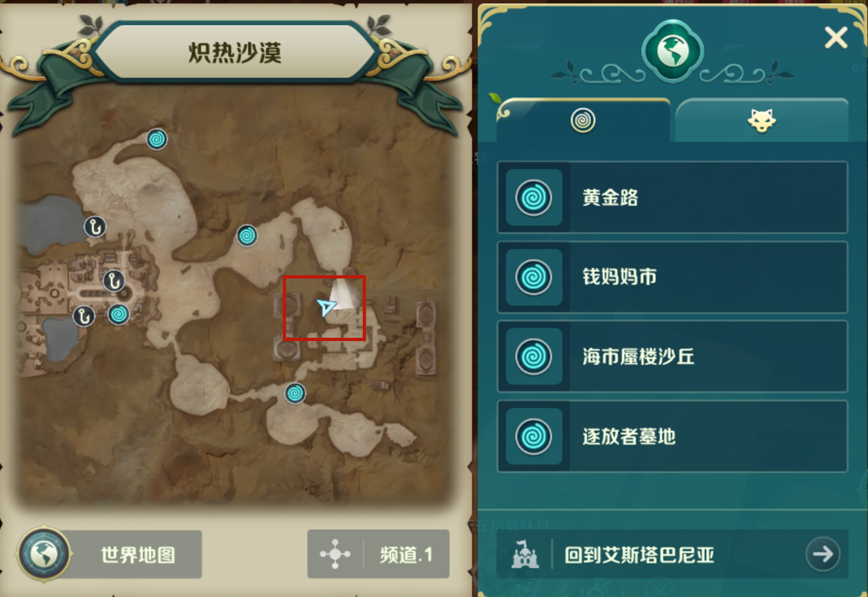Click the bottom teleport swirl on the map

[x=295, y=393]
